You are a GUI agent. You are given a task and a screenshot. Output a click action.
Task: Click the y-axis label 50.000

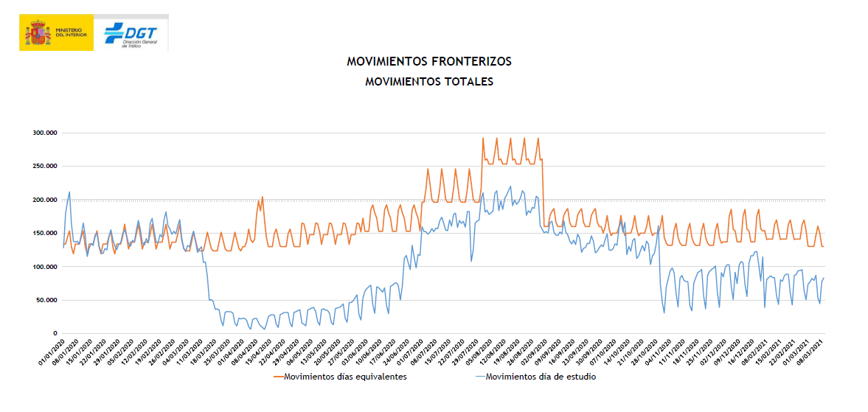48,300
